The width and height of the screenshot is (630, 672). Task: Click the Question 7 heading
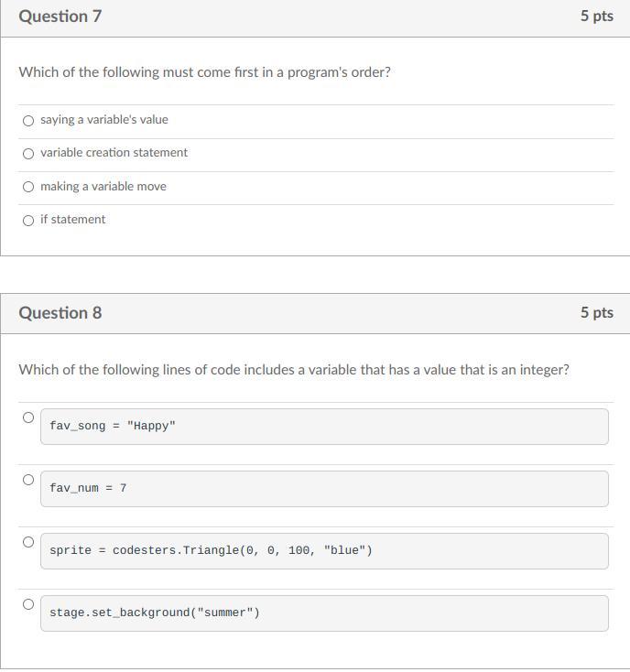click(x=60, y=16)
